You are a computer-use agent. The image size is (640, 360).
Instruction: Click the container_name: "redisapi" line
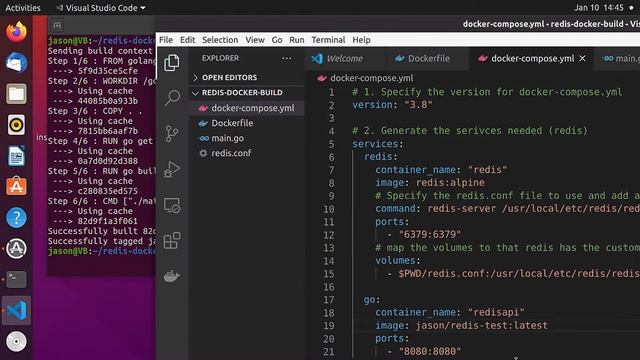click(x=450, y=312)
